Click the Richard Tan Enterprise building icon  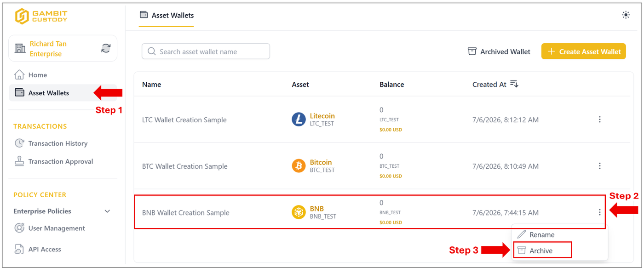click(20, 48)
